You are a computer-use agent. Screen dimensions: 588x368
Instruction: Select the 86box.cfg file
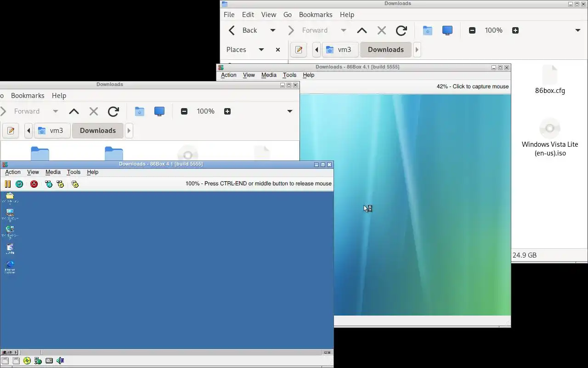(x=550, y=80)
